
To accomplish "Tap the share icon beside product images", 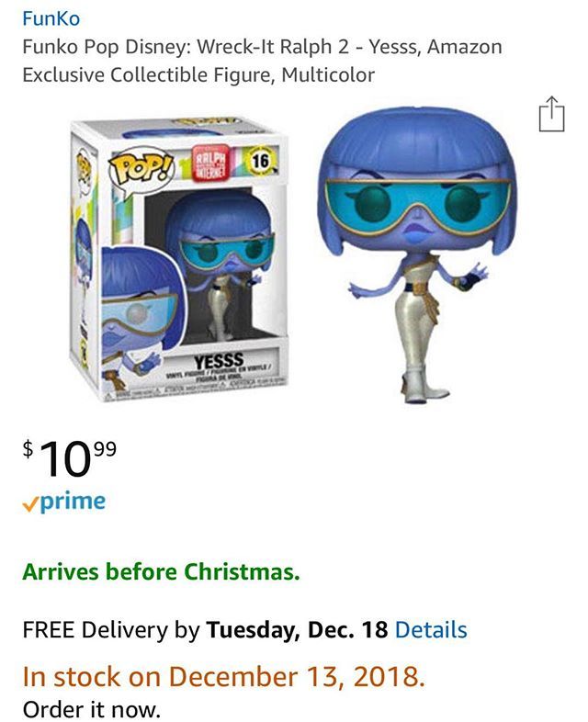I will tap(551, 114).
